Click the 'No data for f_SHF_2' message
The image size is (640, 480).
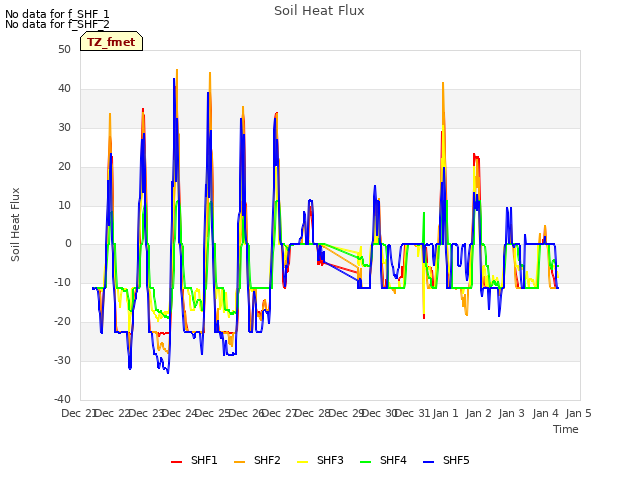(x=57, y=24)
